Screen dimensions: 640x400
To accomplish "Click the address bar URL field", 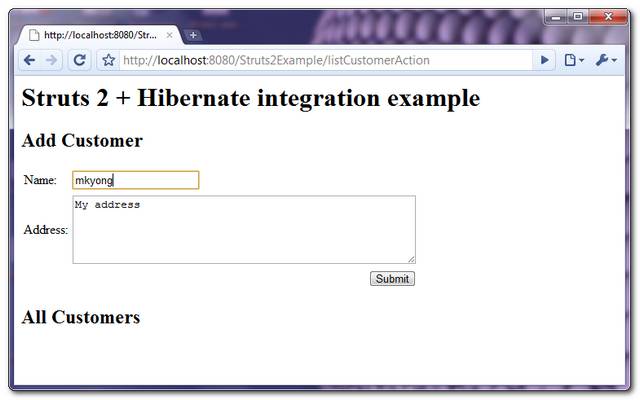I will 326,60.
